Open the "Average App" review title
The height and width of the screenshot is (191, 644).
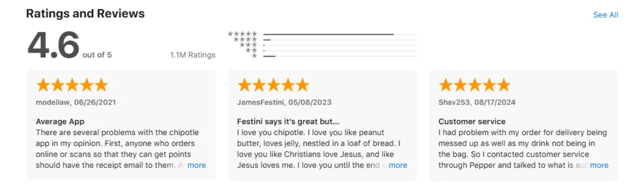click(x=60, y=121)
